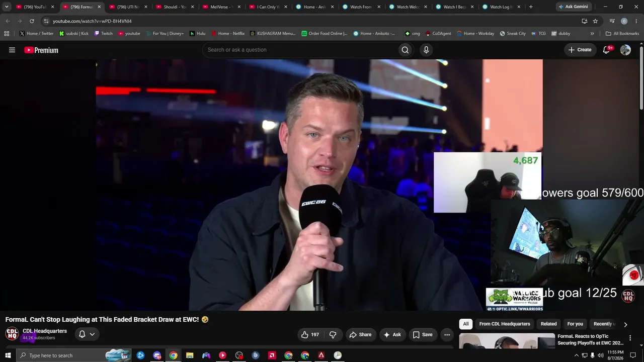Image resolution: width=644 pixels, height=362 pixels.
Task: Like the video with 197 likes
Action: [x=310, y=334]
